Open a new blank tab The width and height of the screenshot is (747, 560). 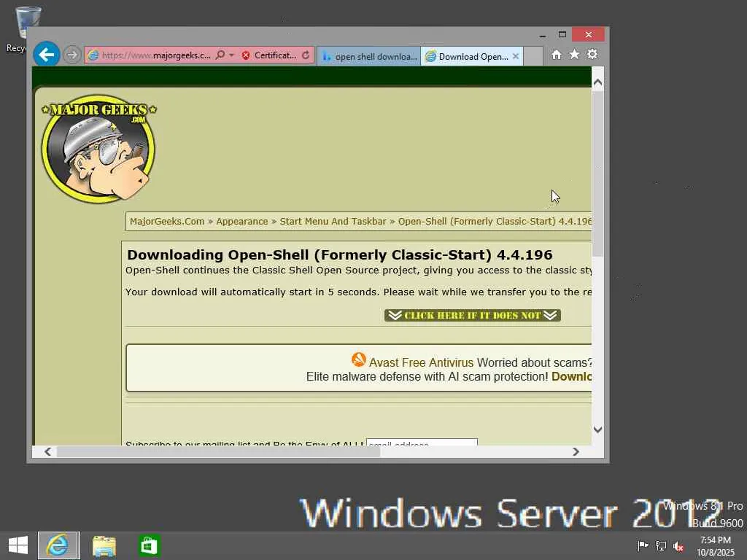point(533,56)
